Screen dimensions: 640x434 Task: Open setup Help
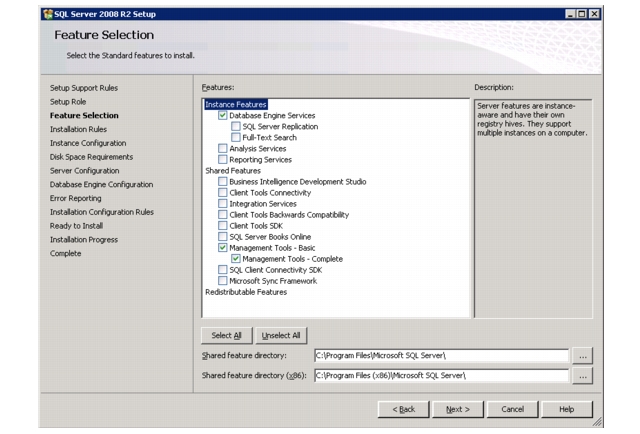pos(567,409)
